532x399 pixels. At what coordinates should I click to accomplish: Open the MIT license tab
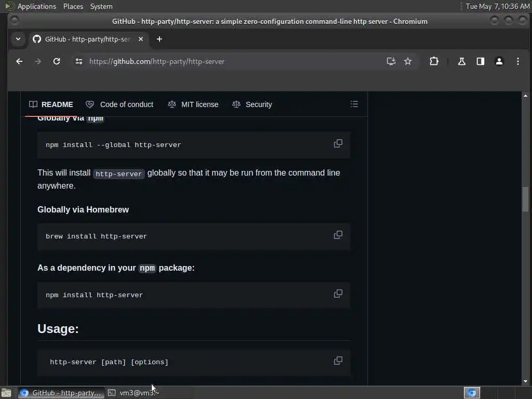[x=193, y=104]
